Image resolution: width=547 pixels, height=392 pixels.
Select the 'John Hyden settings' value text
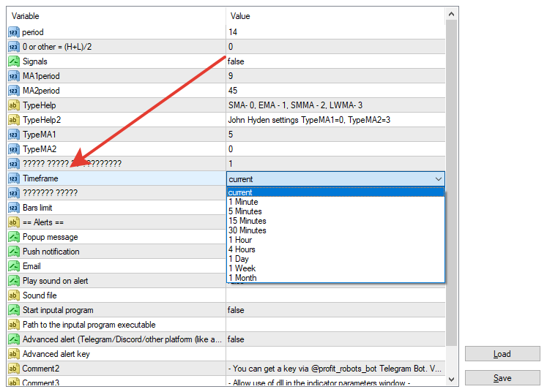pyautogui.click(x=309, y=120)
